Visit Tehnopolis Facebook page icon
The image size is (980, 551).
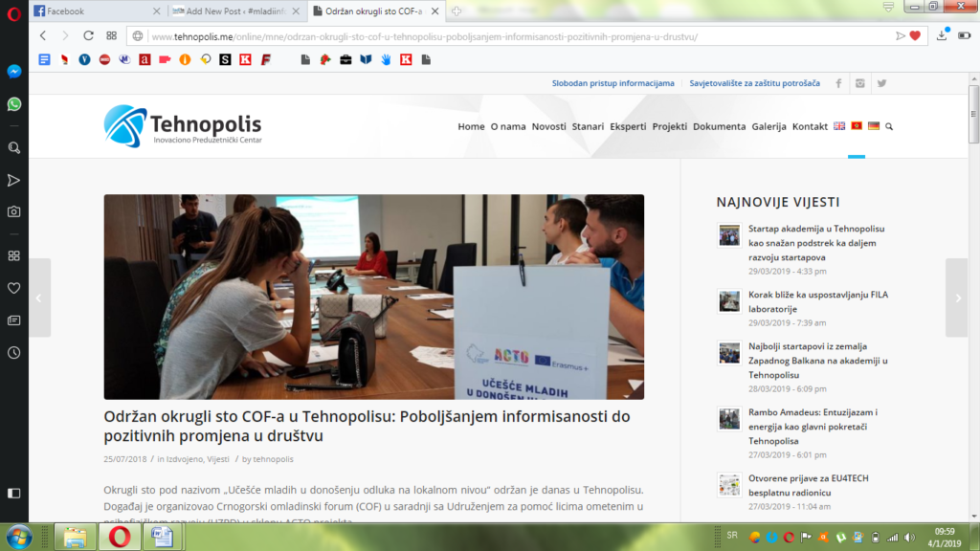838,83
